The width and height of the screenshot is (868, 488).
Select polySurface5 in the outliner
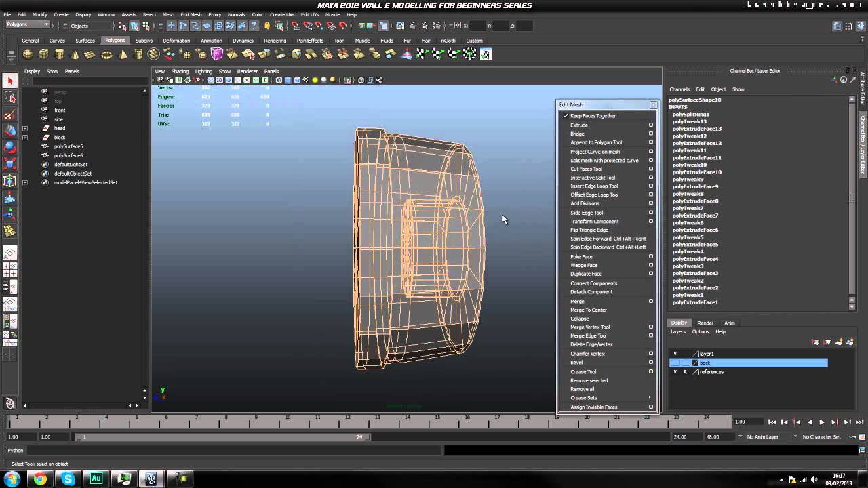(68, 146)
